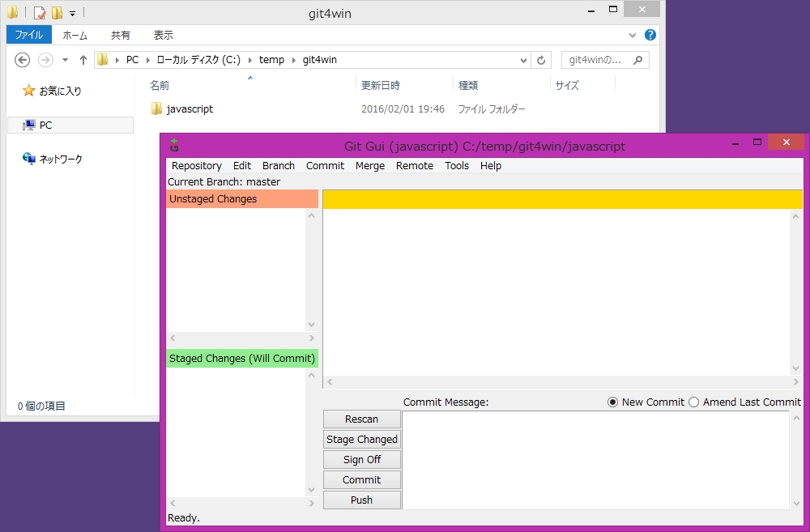Switch to the ホーム ribbon tab
Screen dimensions: 810x532
click(75, 35)
